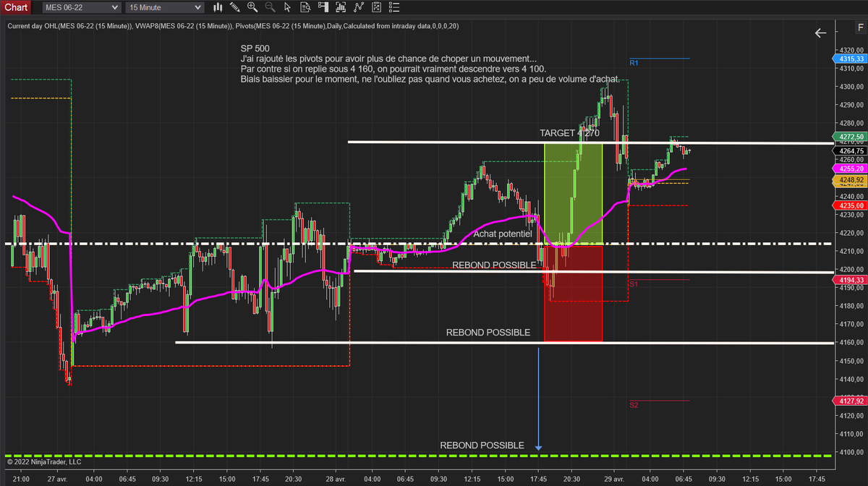Click the blue 4315,33 price marker
868x486 pixels.
(849, 59)
